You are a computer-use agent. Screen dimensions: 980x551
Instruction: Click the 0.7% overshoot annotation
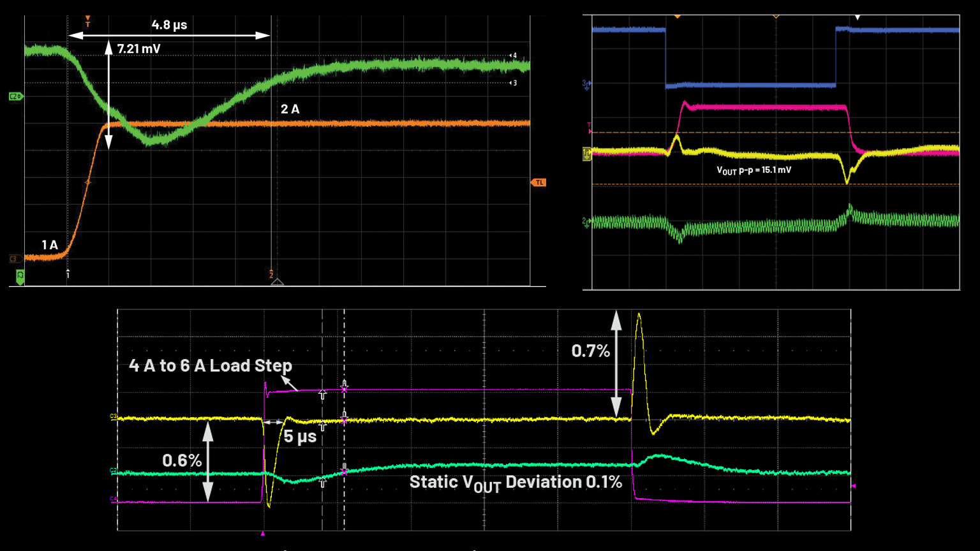click(x=590, y=351)
